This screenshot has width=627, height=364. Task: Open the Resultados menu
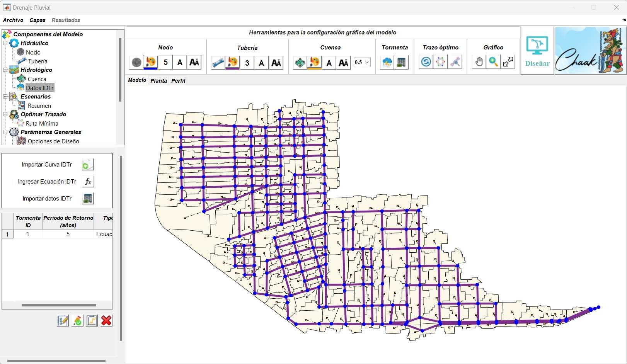(66, 20)
